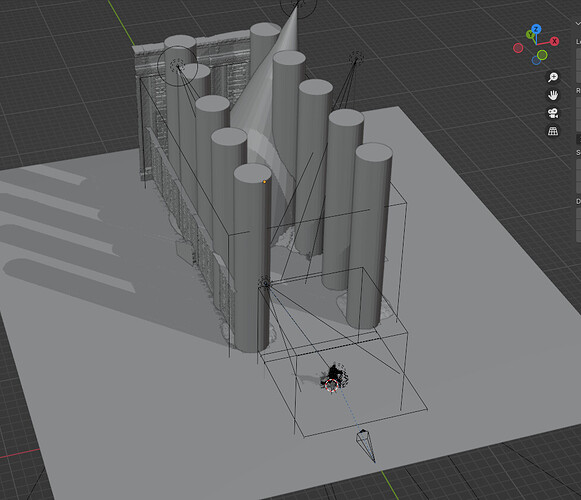Click the red X axis on navigation gizmo
581x500 pixels.
tap(554, 41)
